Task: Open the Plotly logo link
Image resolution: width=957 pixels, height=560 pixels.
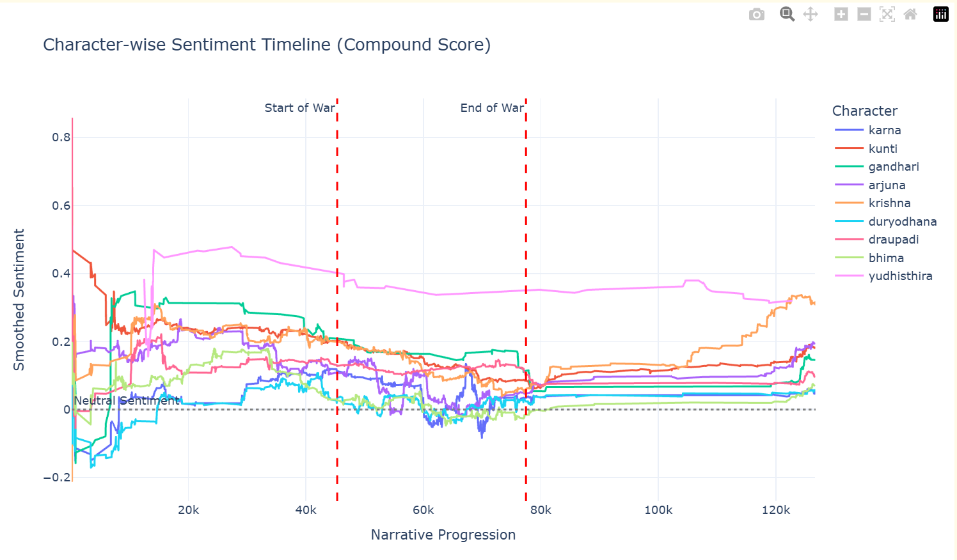Action: pos(941,14)
